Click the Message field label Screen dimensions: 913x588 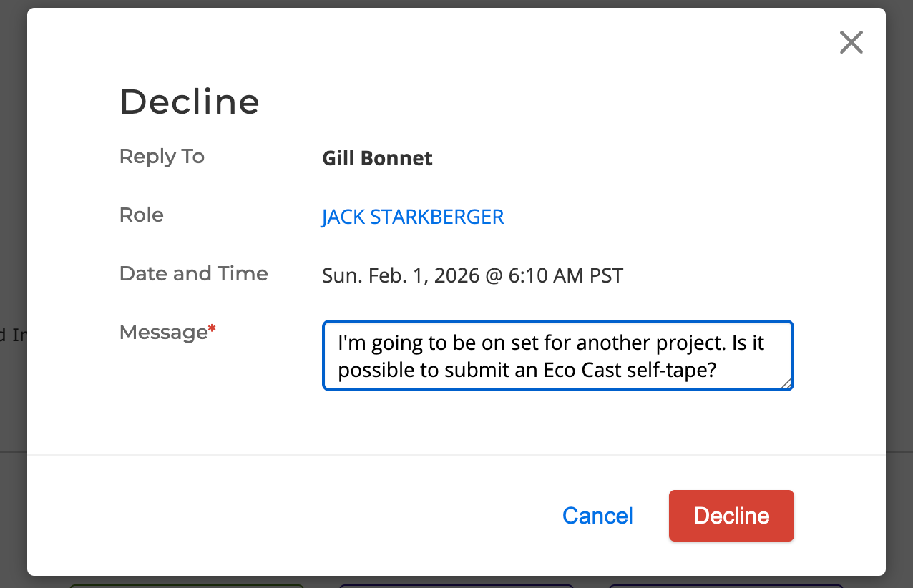pos(162,332)
